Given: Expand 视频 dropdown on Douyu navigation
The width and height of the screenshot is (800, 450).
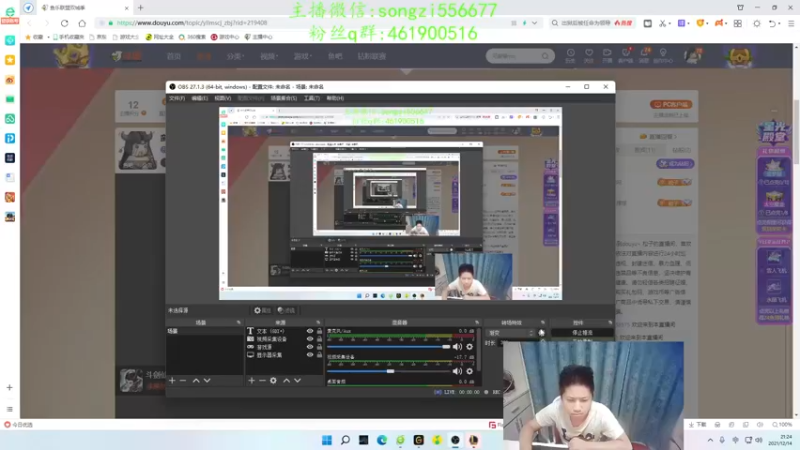Looking at the screenshot, I should coord(269,56).
